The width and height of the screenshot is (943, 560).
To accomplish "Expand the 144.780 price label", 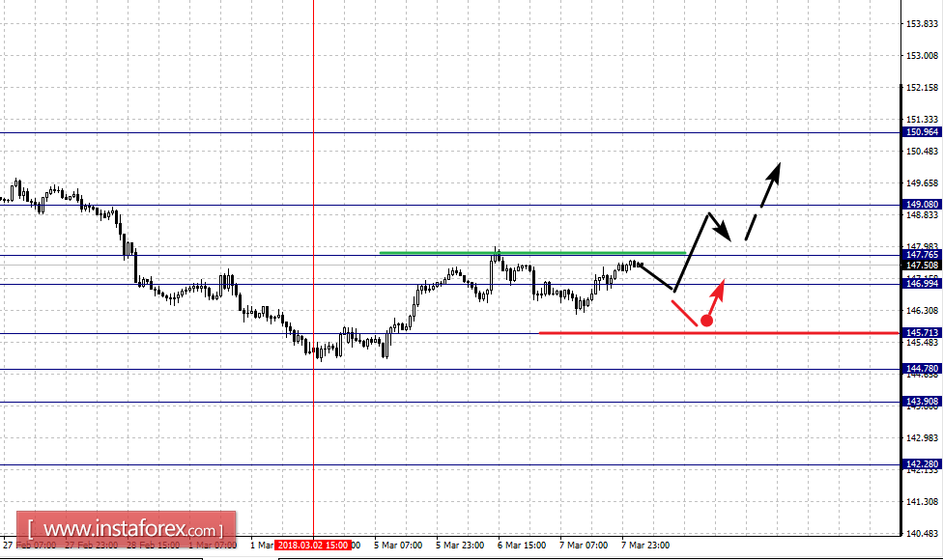I will [918, 368].
